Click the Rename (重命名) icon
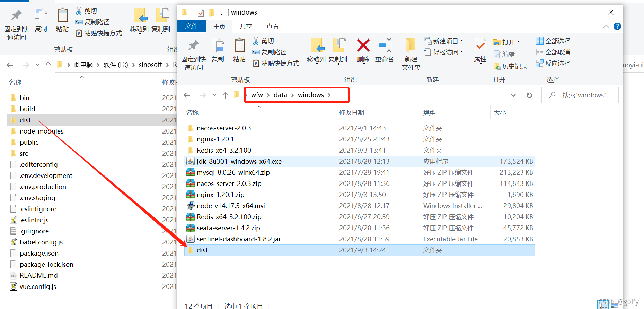Screen dimensions: 644x309 [x=385, y=45]
